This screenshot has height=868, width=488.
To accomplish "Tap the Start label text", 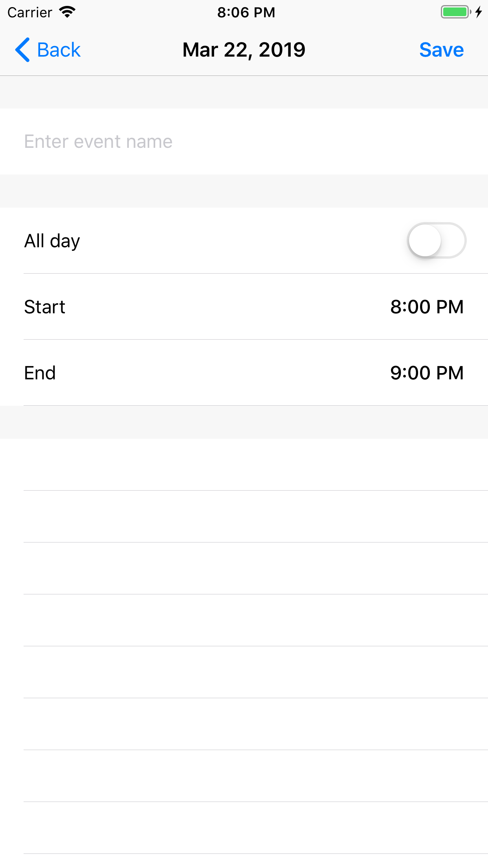I will (44, 307).
